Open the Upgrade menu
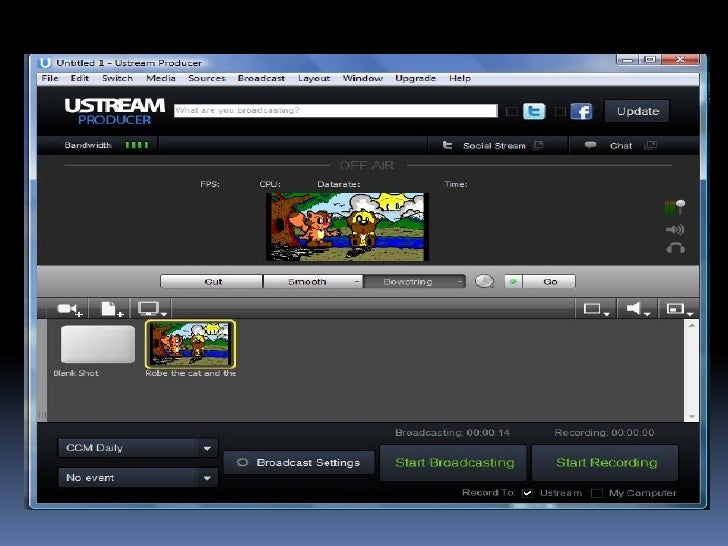Viewport: 728px width, 546px height. coord(416,78)
